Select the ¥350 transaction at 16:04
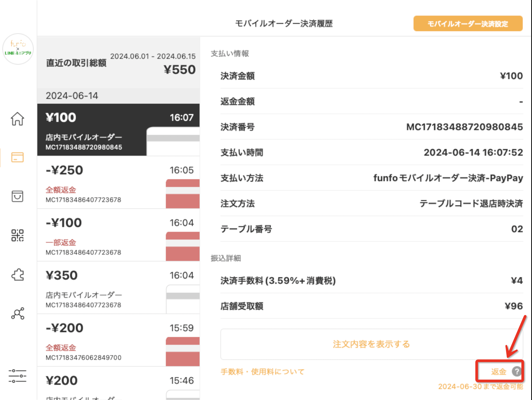The image size is (532, 400). [x=118, y=288]
